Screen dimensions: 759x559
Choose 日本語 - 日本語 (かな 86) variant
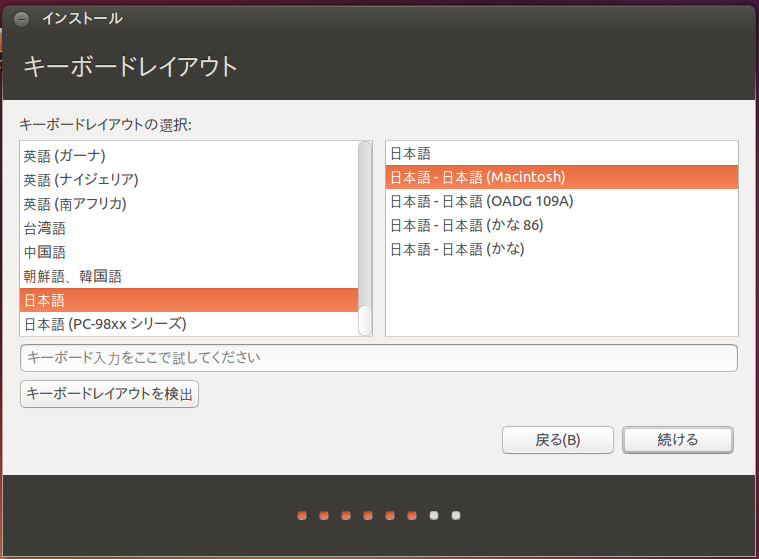[x=562, y=225]
